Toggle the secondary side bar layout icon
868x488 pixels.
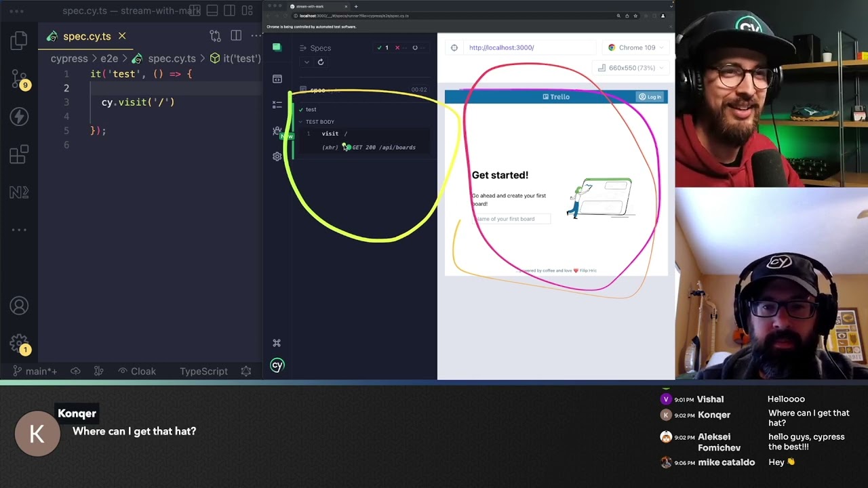230,11
